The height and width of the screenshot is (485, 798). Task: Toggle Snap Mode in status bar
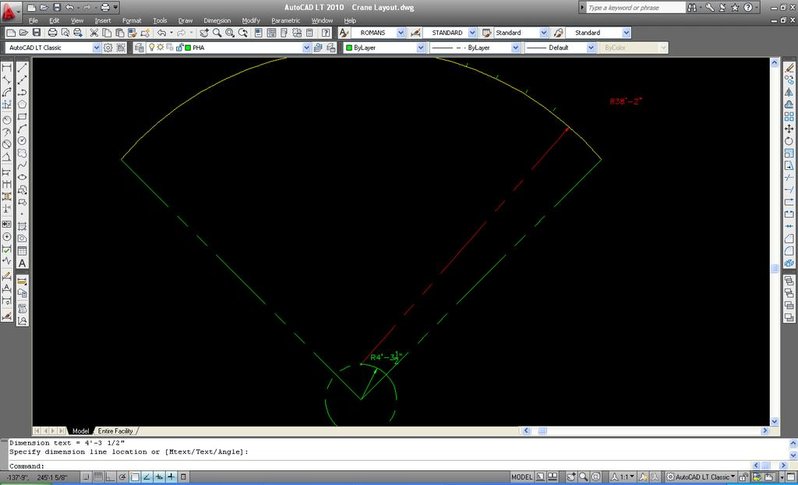click(86, 477)
